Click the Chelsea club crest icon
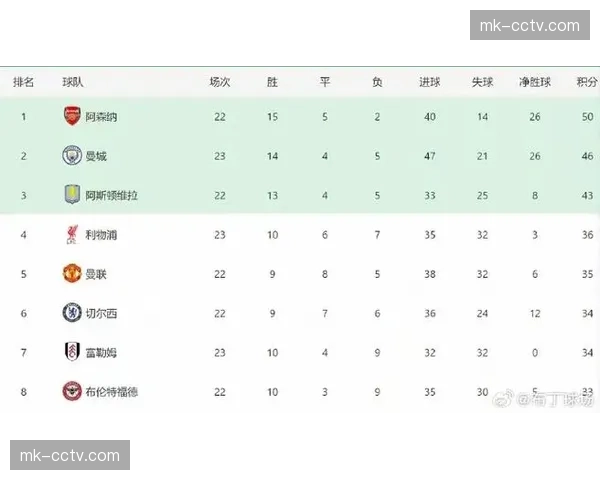600x480 pixels. tap(72, 312)
